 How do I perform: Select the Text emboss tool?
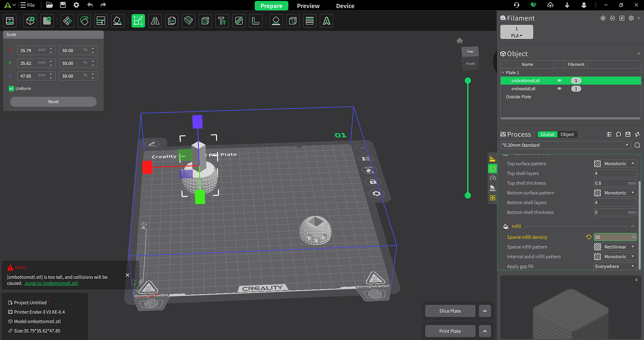click(x=222, y=21)
